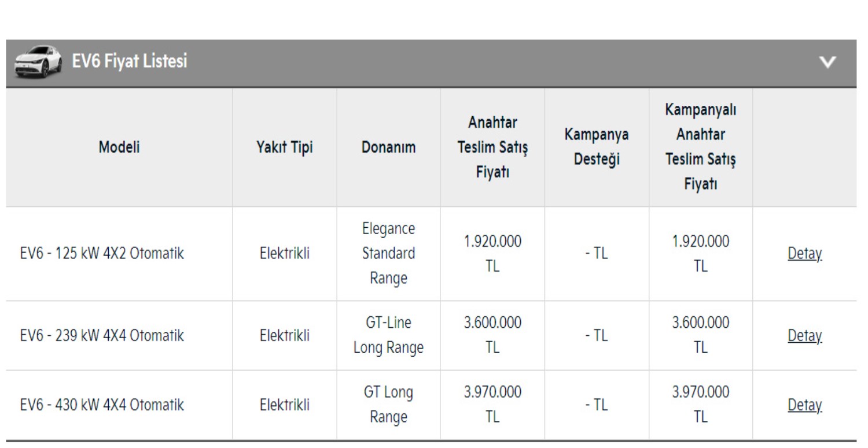Screen dimensions: 868x448
Task: Click the Modeli column header
Action: [119, 147]
